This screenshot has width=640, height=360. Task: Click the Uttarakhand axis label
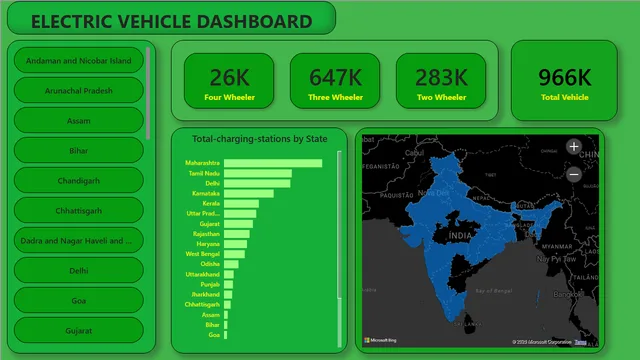[202, 274]
